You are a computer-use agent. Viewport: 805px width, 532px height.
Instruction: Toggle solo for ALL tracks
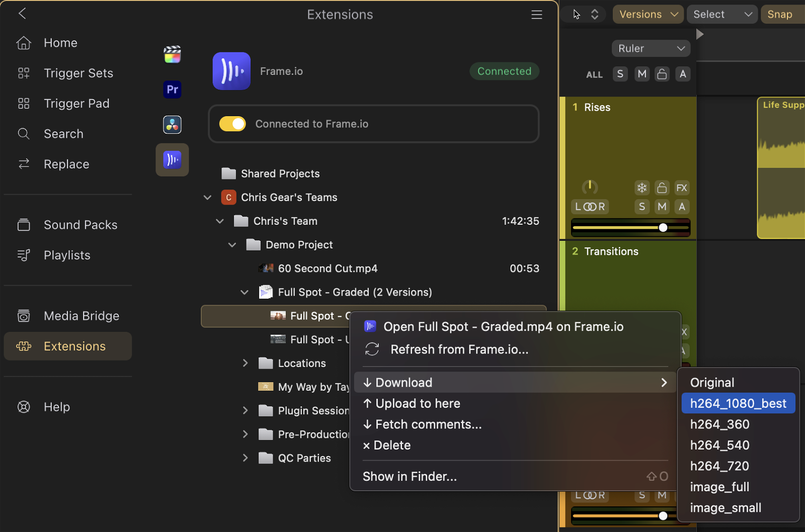coord(620,74)
